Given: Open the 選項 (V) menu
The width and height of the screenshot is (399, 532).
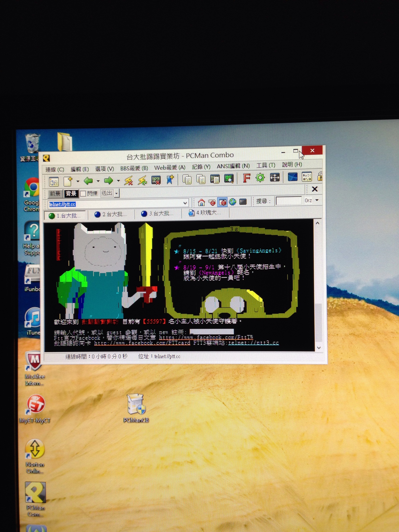Looking at the screenshot, I should 104,169.
